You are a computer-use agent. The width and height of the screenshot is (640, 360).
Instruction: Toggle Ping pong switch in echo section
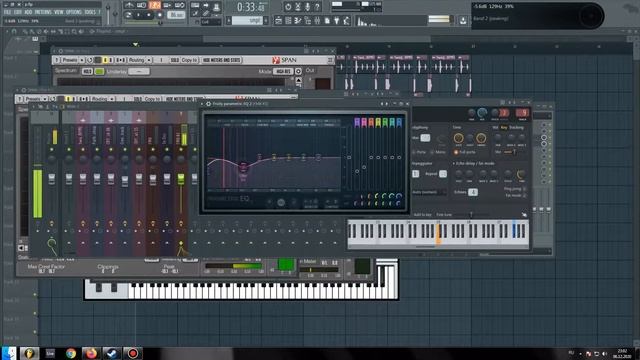coord(524,189)
